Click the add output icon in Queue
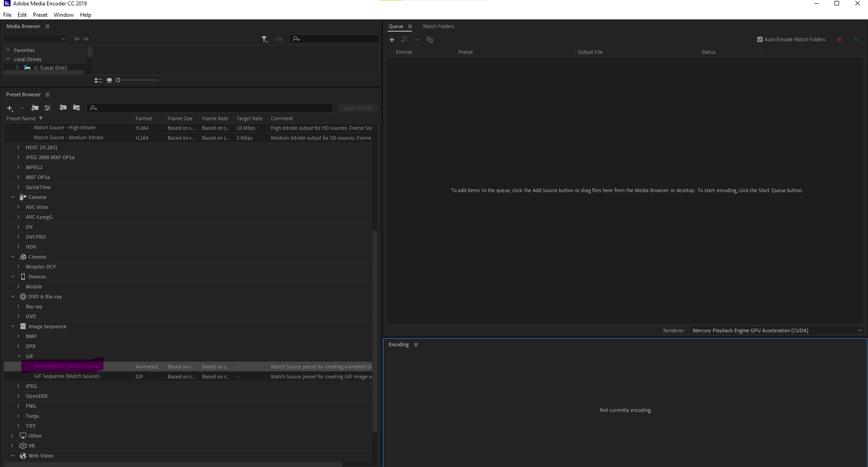868x467 pixels. (x=405, y=40)
